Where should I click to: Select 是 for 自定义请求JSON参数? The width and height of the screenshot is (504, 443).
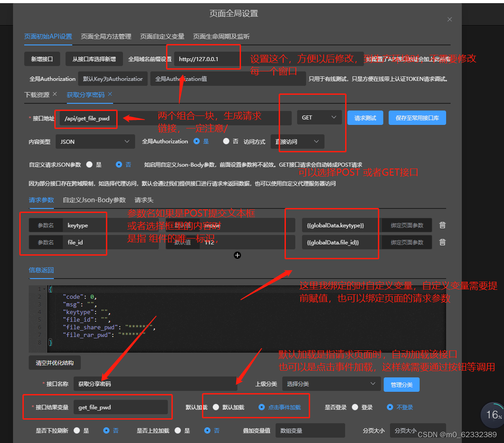click(x=89, y=165)
